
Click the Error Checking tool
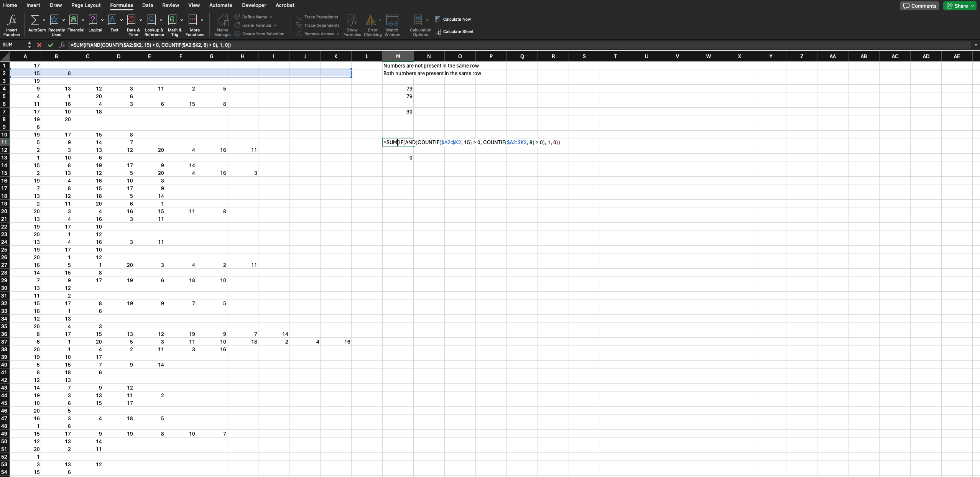point(372,24)
